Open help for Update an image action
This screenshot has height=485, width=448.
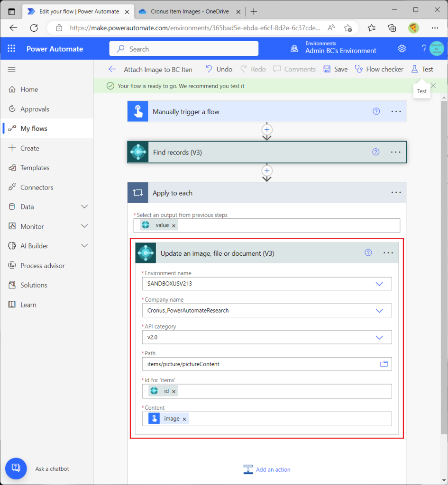tap(368, 253)
